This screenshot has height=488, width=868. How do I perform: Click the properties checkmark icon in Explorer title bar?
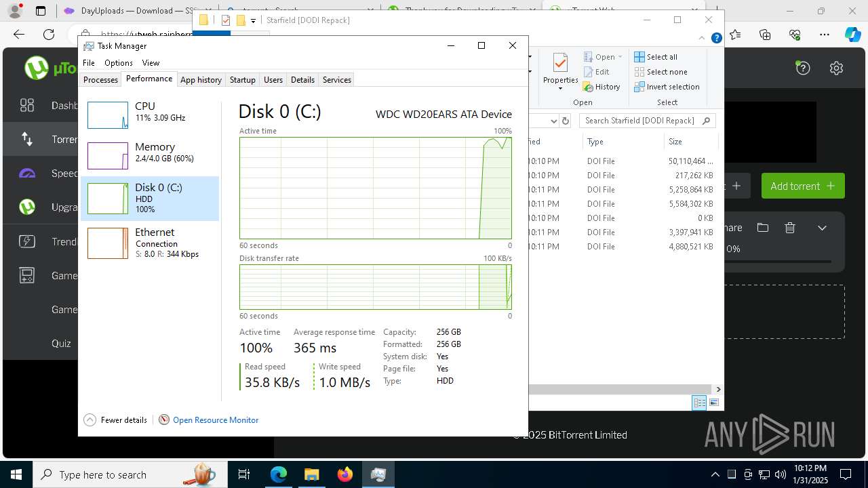point(226,20)
